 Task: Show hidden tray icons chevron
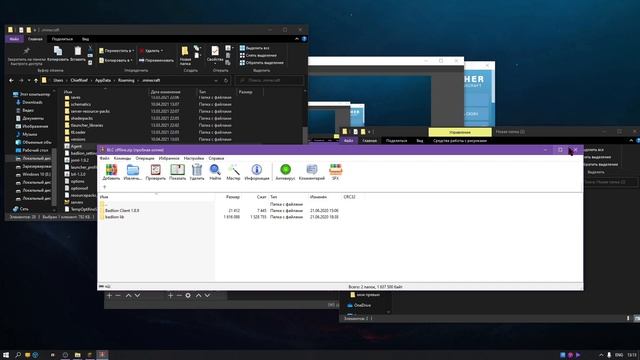601,355
